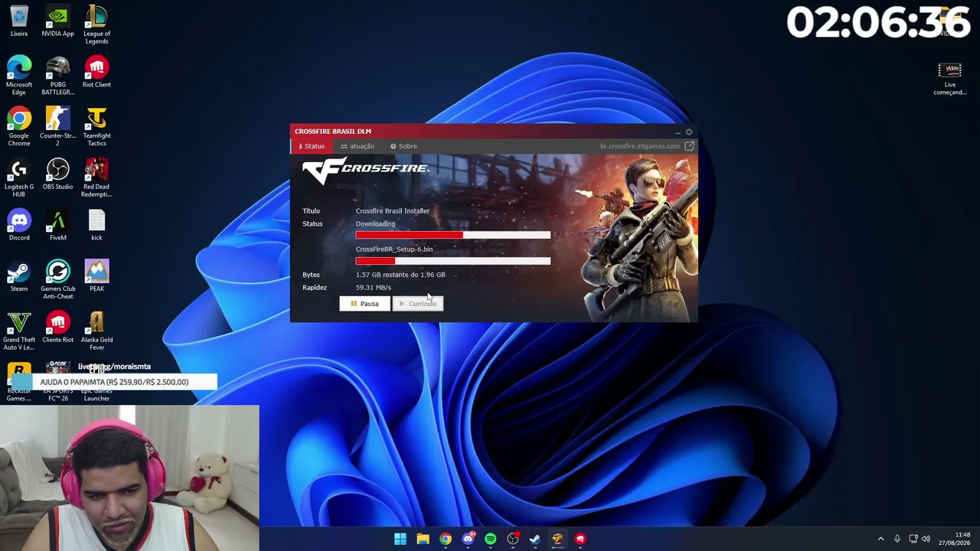
Task: Click the Crossfire logo in the installer
Action: (365, 171)
